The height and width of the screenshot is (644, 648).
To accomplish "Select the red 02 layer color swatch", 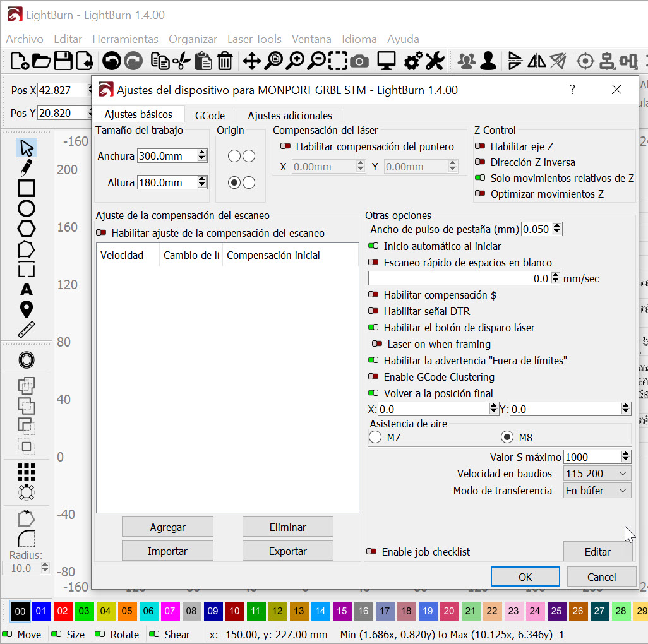I will (x=63, y=611).
